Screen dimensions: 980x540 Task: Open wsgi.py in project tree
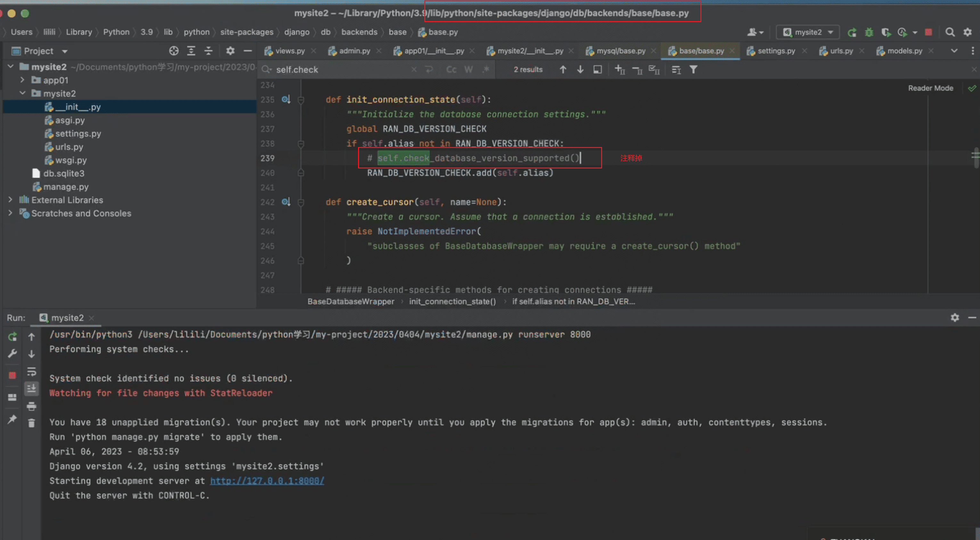pos(71,160)
